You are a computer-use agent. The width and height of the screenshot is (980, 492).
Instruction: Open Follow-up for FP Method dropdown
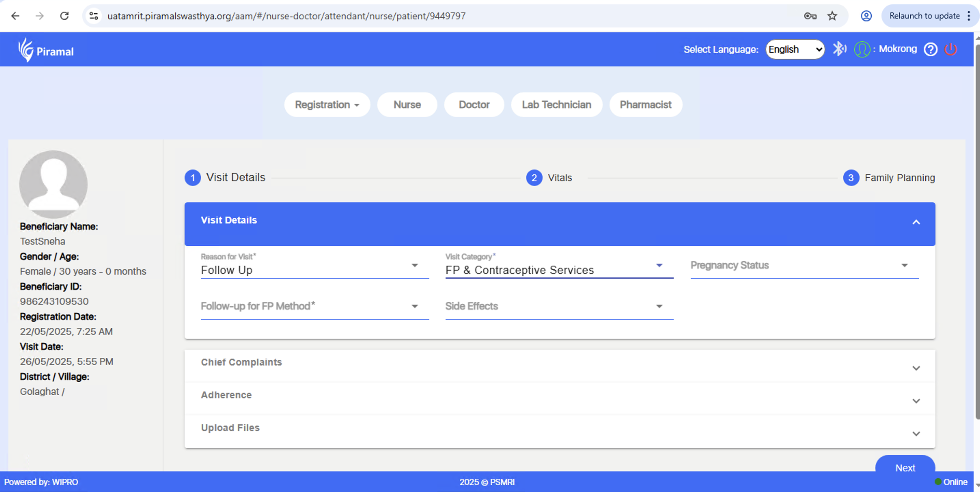(315, 307)
